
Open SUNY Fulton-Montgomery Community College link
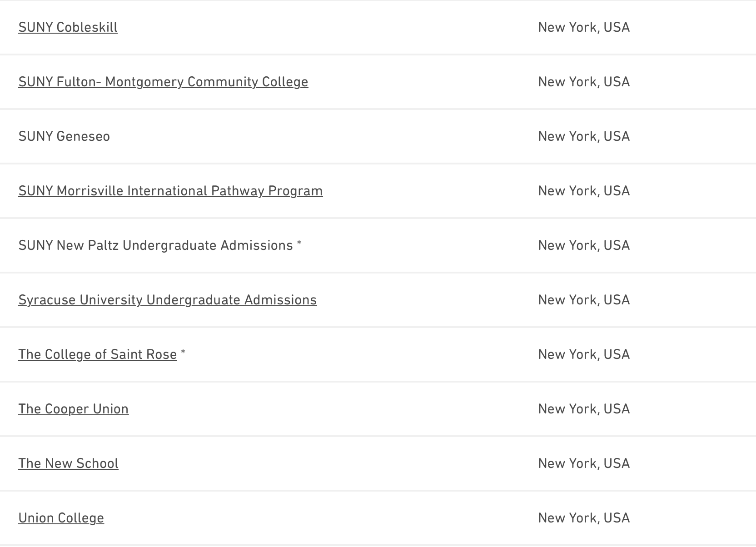coord(163,82)
